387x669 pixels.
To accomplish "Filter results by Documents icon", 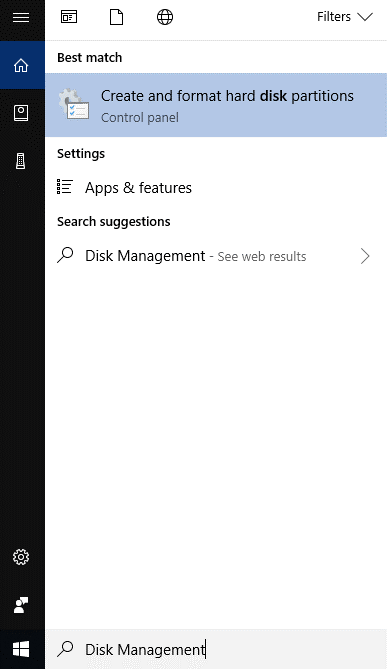I will tap(116, 17).
